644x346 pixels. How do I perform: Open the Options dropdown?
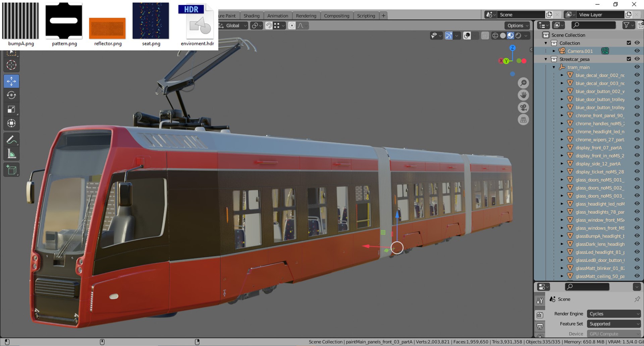click(x=518, y=25)
